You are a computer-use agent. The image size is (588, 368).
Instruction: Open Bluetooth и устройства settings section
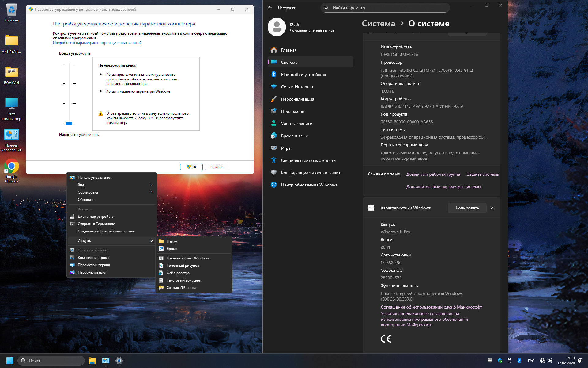(x=303, y=75)
